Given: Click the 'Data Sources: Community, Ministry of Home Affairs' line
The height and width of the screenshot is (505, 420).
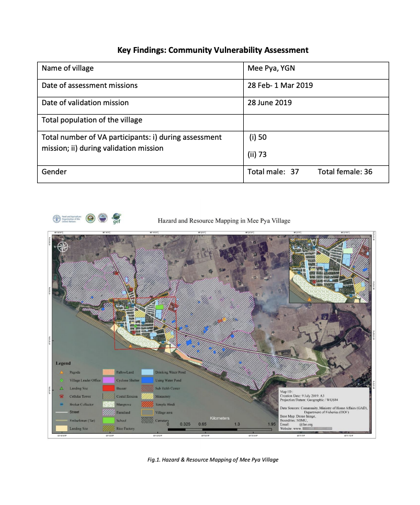Looking at the screenshot, I should (324, 408).
